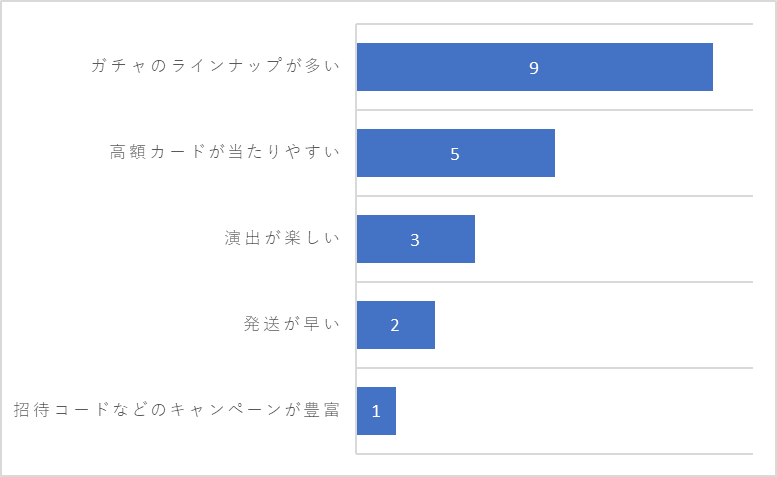Click the vertical axis line of chart

[356, 239]
